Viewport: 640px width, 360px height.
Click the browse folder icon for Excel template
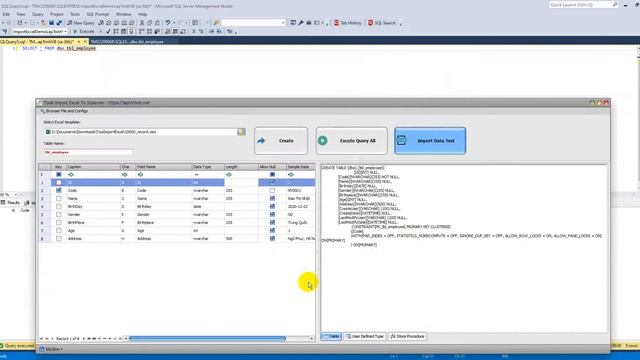241,132
